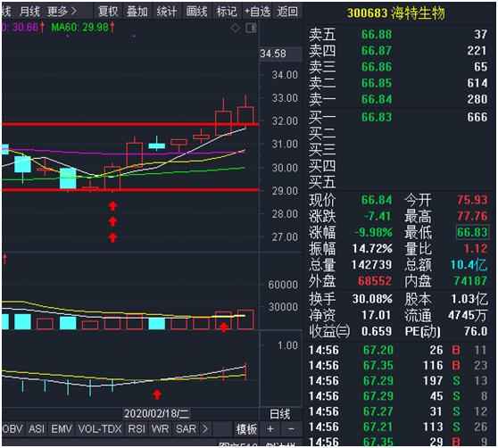Viewport: 498px width, 448px height.
Task: Click the 2020/02/18 date label
Action: click(156, 413)
